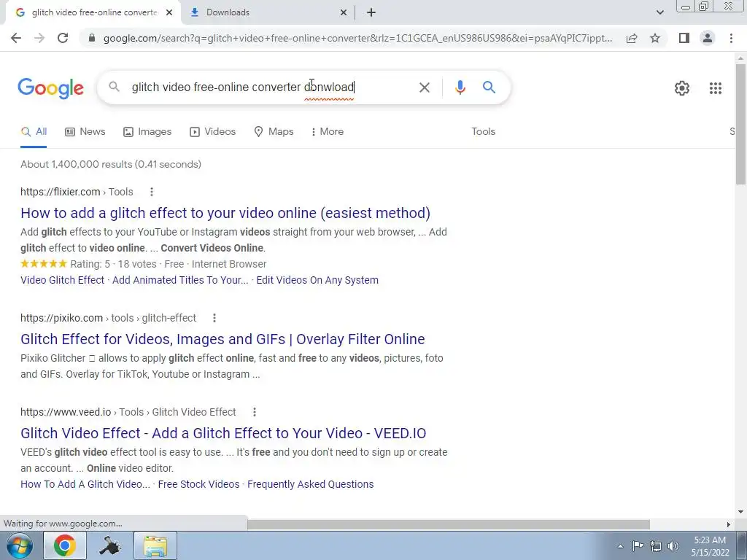Go to Google homepage via logo
The width and height of the screenshot is (747, 560).
click(x=50, y=88)
